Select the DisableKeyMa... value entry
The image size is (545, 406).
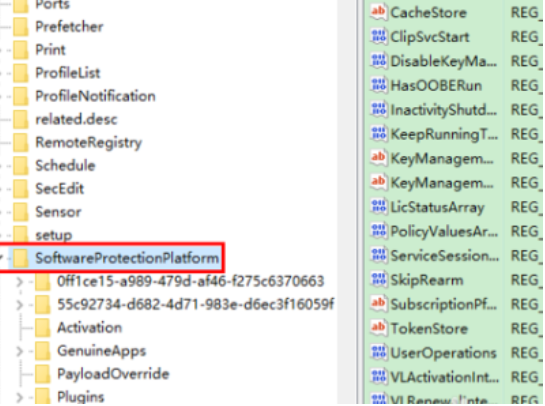[444, 61]
